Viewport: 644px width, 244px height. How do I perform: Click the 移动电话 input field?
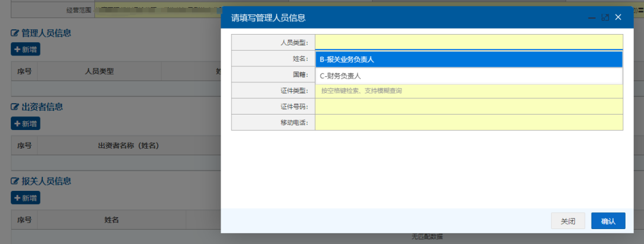(x=469, y=122)
